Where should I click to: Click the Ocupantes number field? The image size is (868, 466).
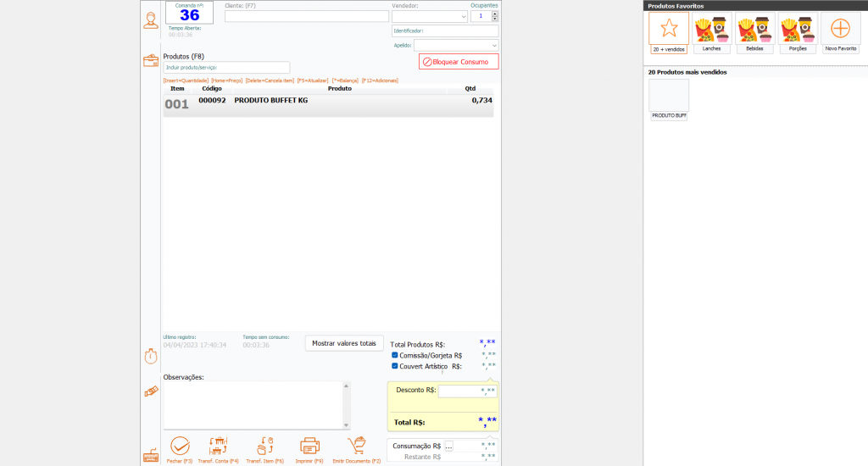481,17
